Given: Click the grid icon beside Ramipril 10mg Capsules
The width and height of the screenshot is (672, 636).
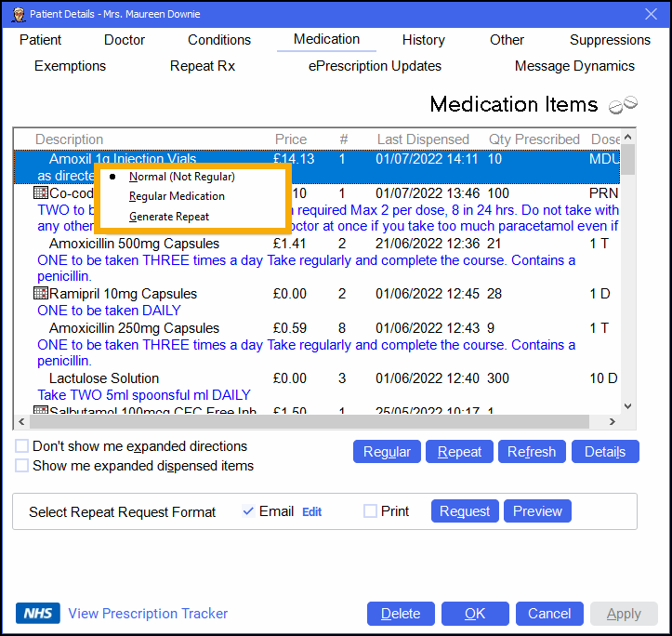Looking at the screenshot, I should [40, 294].
